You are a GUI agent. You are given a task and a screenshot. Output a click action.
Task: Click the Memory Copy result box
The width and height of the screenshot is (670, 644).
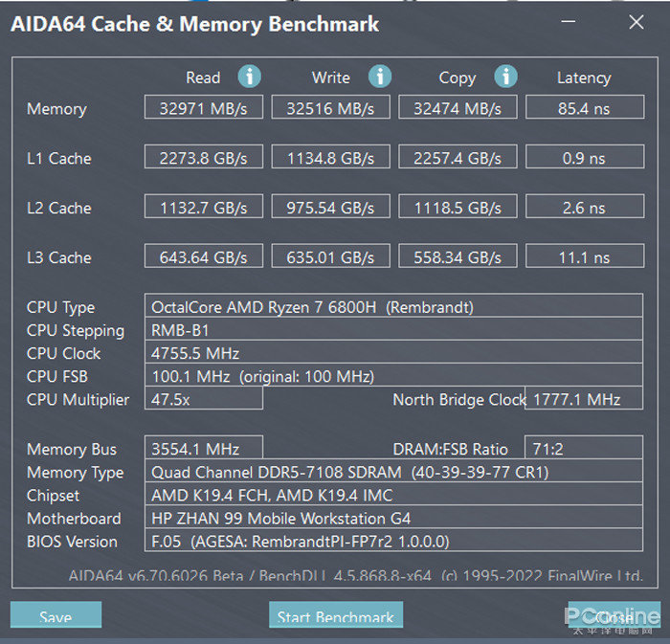[458, 108]
